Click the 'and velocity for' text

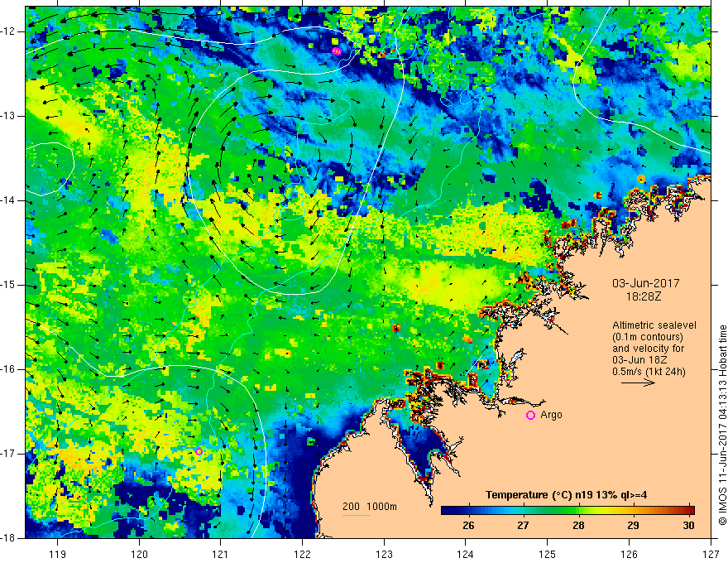[648, 349]
